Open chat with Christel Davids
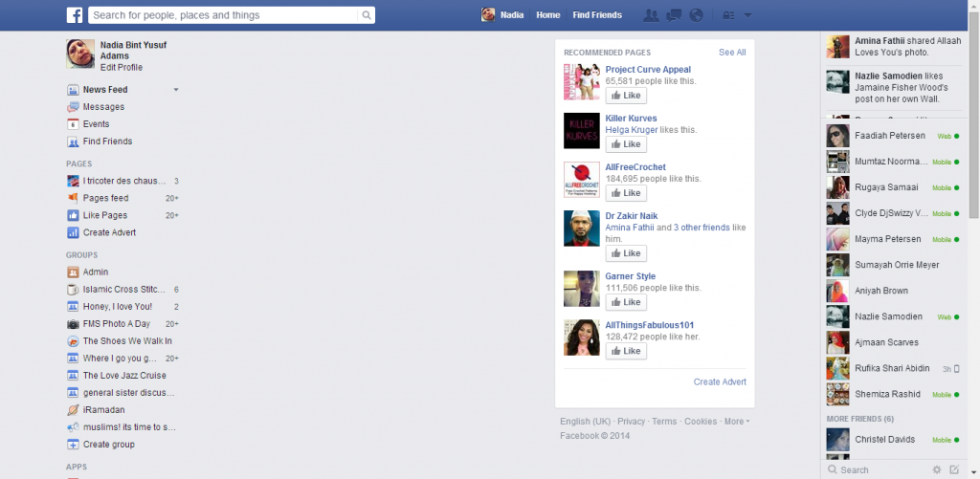The height and width of the screenshot is (479, 980). point(894,440)
